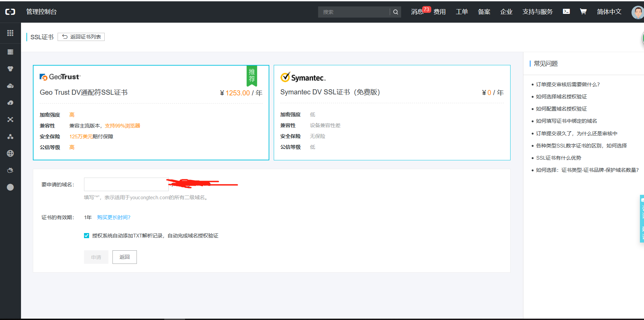
Task: Click the red 73 messages badge
Action: (x=427, y=9)
